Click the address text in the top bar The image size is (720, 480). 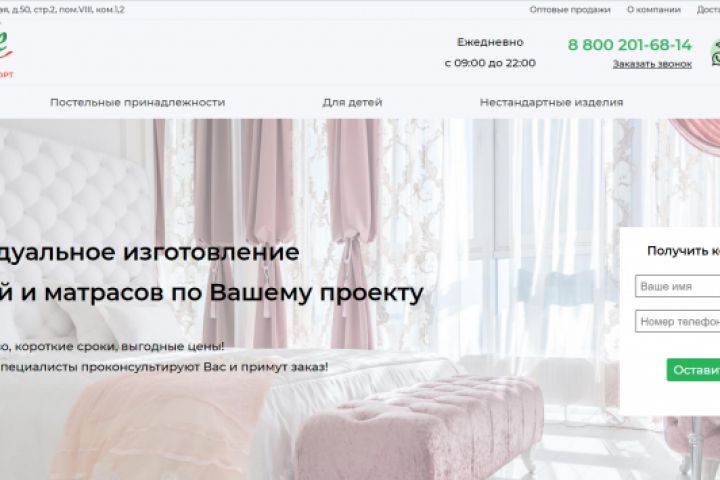(x=62, y=10)
